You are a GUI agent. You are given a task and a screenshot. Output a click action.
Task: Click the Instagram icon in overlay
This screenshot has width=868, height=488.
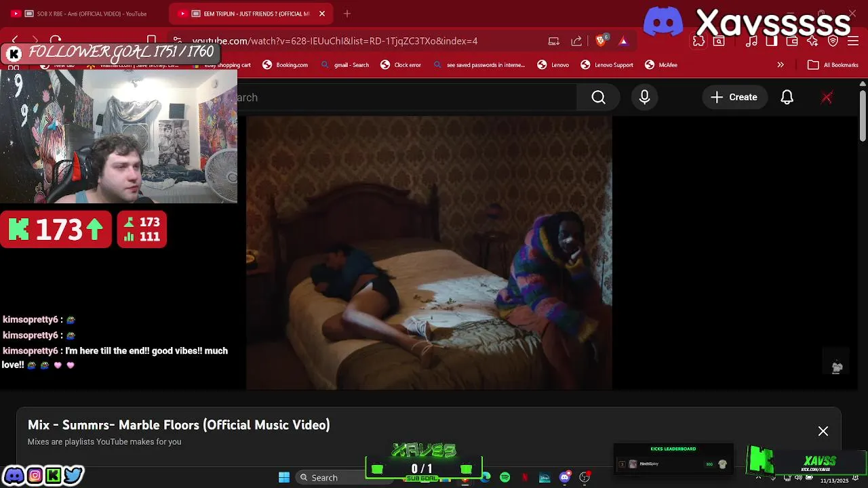[x=34, y=475]
